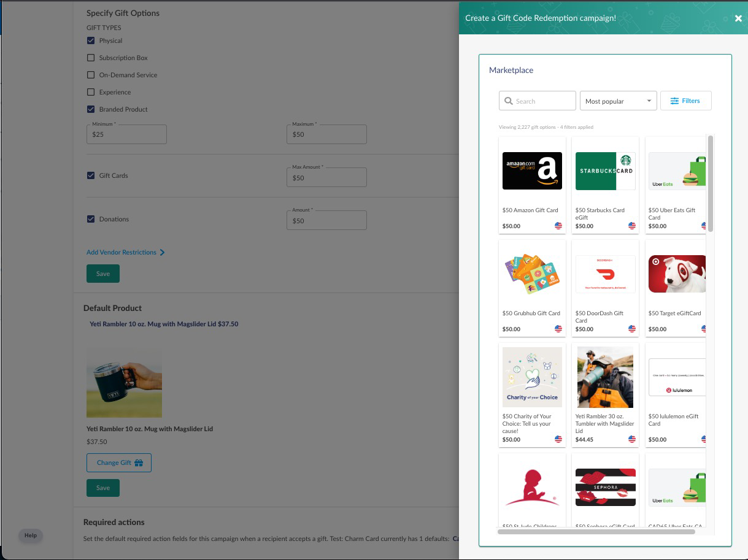Check the On-Demand Service checkbox
This screenshot has height=560, width=748.
(91, 75)
